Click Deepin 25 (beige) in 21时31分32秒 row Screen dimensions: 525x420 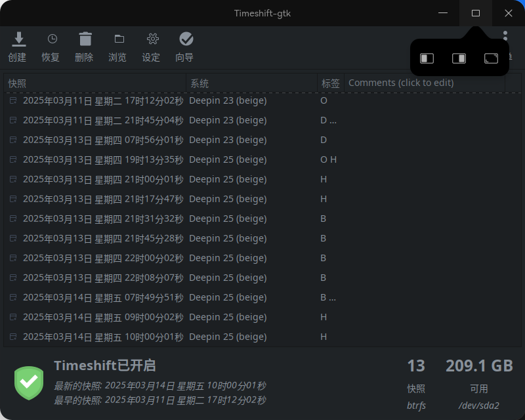pos(228,219)
